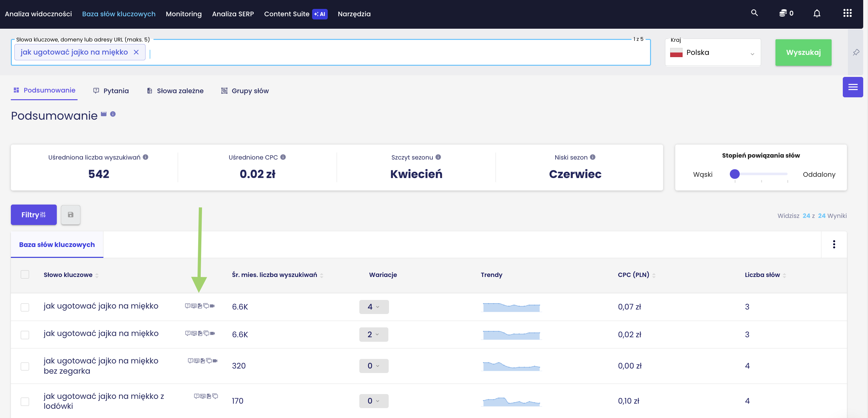Click the word-relation slider handle at Wąski
This screenshot has height=418, width=868.
(x=735, y=174)
